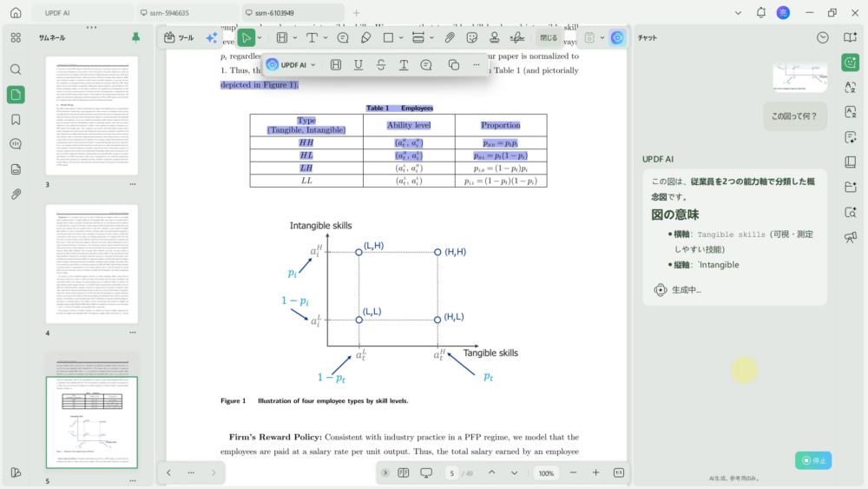
Task: Go to the home icon
Action: point(16,12)
